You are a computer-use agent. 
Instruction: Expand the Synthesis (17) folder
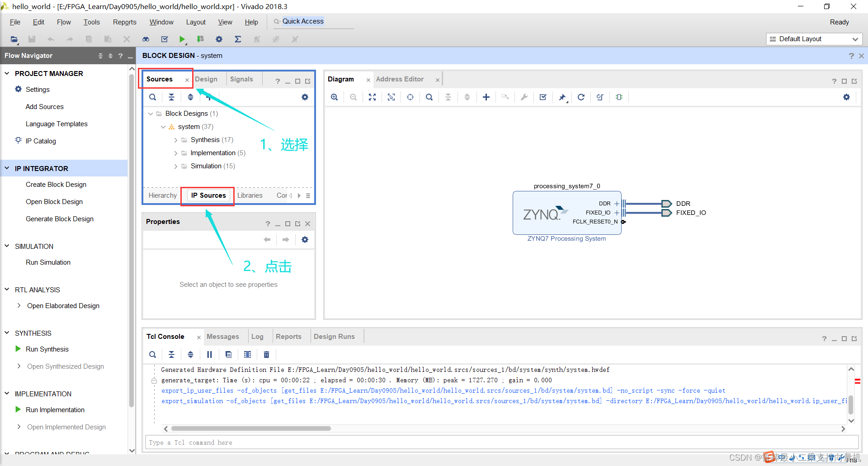(176, 140)
